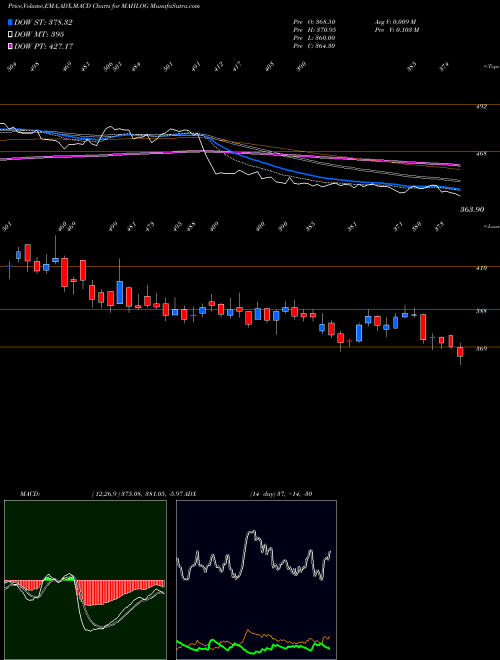Click the <-Lows marker label
This screenshot has width=500, height=660.
pos(492,226)
